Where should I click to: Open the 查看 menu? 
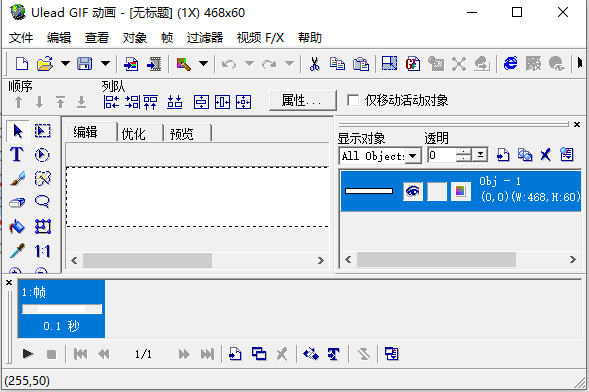[x=97, y=38]
